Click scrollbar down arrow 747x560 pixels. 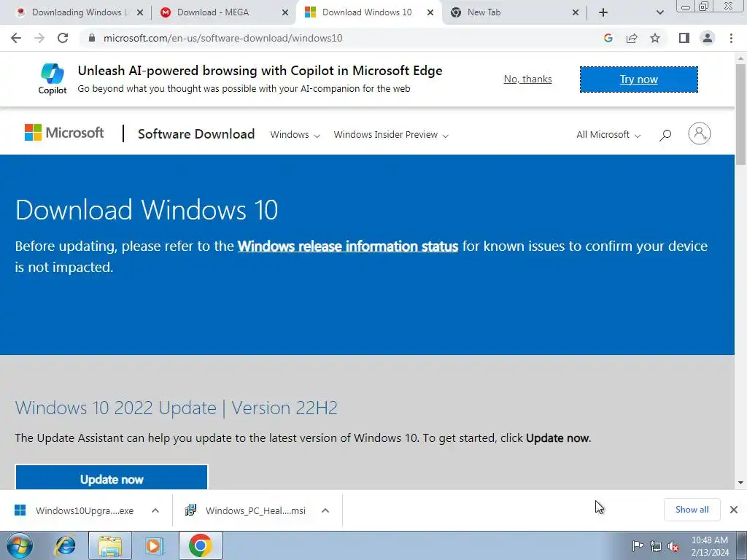741,483
